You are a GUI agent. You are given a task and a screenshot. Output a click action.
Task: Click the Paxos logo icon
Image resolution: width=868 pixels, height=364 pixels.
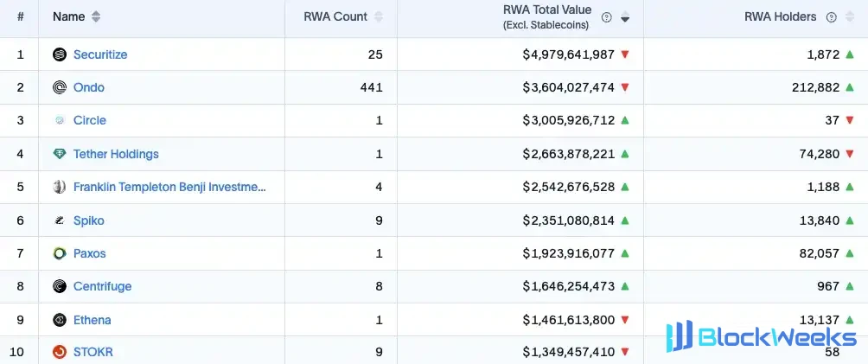[60, 253]
